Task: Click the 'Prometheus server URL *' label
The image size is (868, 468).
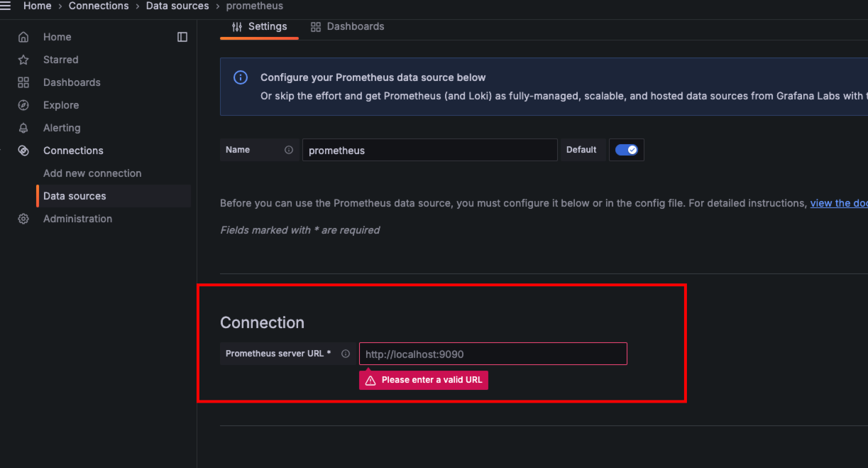Action: (x=278, y=354)
